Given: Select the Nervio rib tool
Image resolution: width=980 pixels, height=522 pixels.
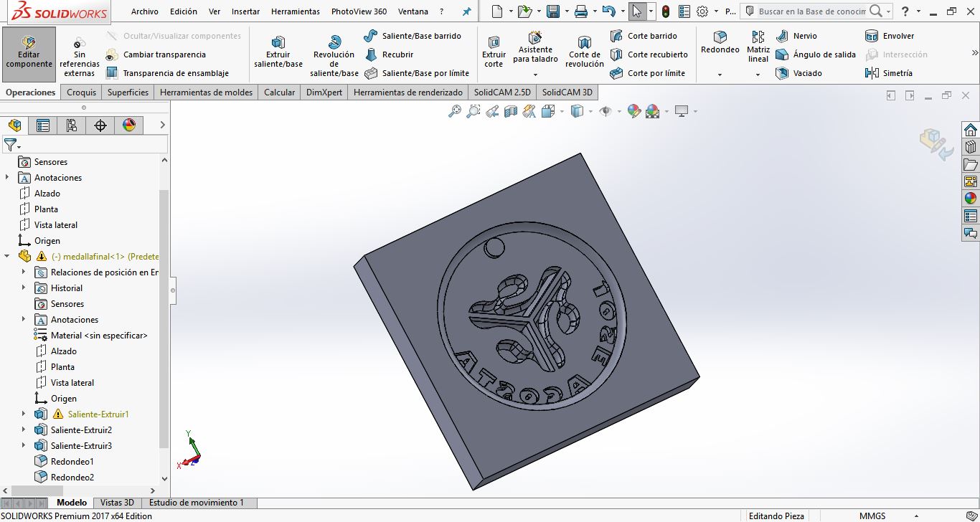Looking at the screenshot, I should tap(796, 36).
